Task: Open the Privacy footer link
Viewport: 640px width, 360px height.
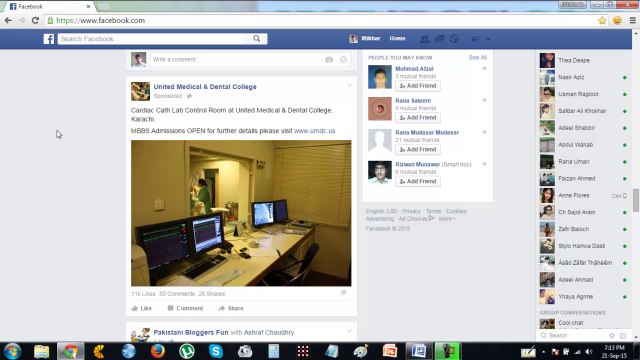Action: (x=411, y=211)
